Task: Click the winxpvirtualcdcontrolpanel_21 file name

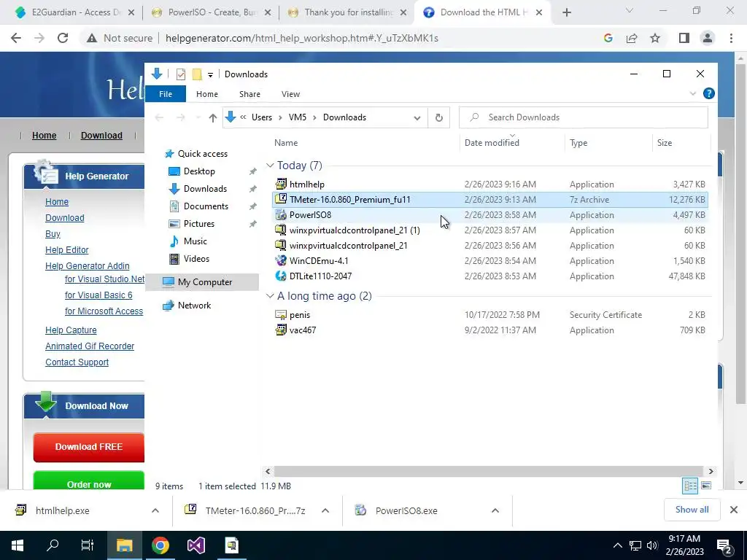Action: [x=348, y=246]
